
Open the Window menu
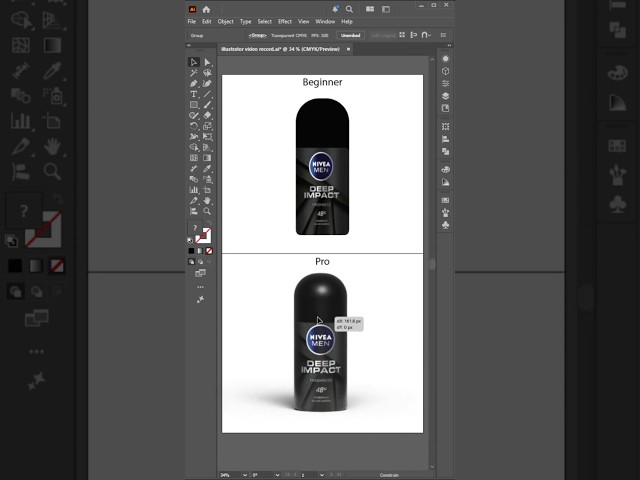point(325,22)
